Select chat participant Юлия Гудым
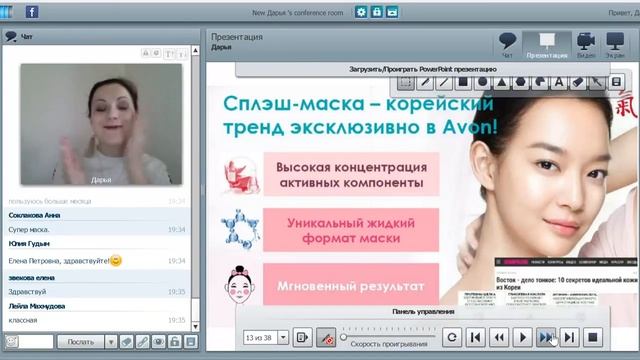The image size is (640, 360). click(29, 244)
